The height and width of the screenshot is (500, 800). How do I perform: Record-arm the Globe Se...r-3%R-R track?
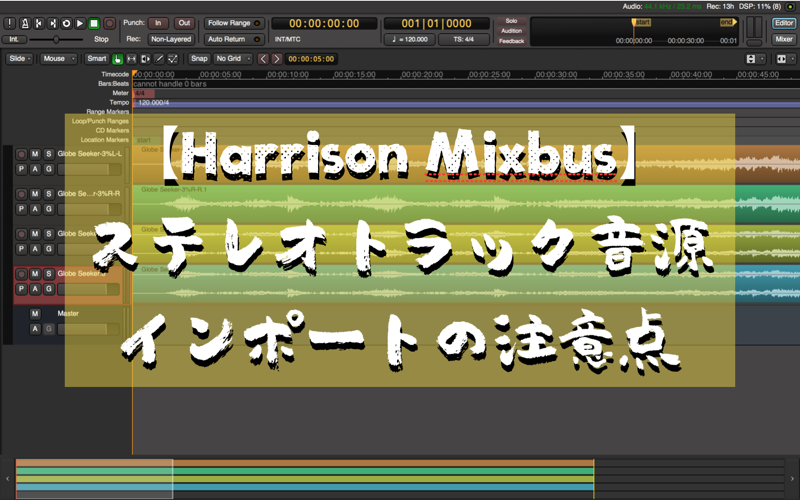pyautogui.click(x=21, y=194)
